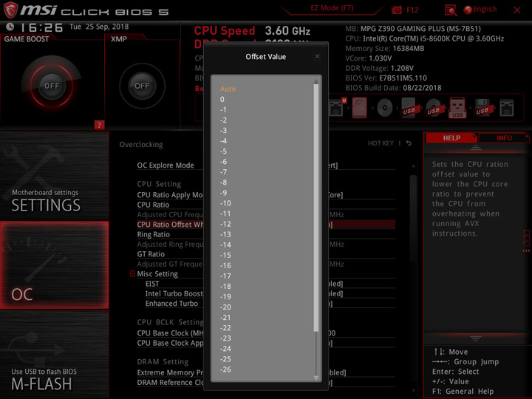The height and width of the screenshot is (399, 532).
Task: Select the Extreme Memory Profile row
Action: tap(266, 372)
